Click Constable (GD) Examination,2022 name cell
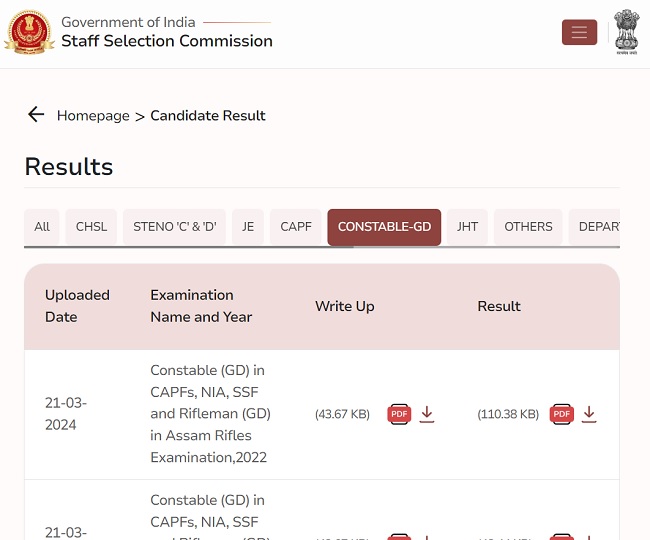The height and width of the screenshot is (540, 650). point(210,414)
